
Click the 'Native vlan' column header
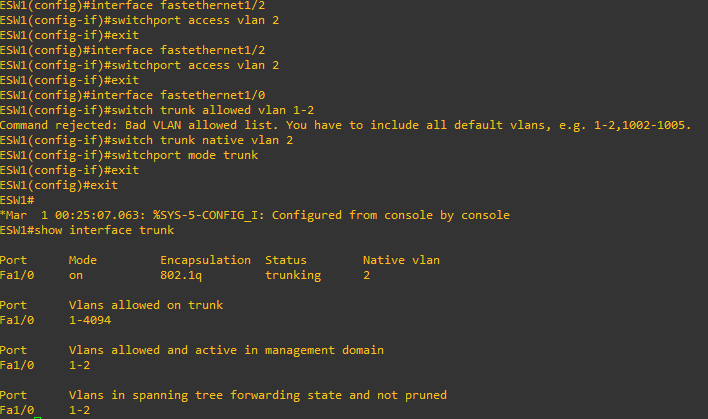click(x=401, y=260)
